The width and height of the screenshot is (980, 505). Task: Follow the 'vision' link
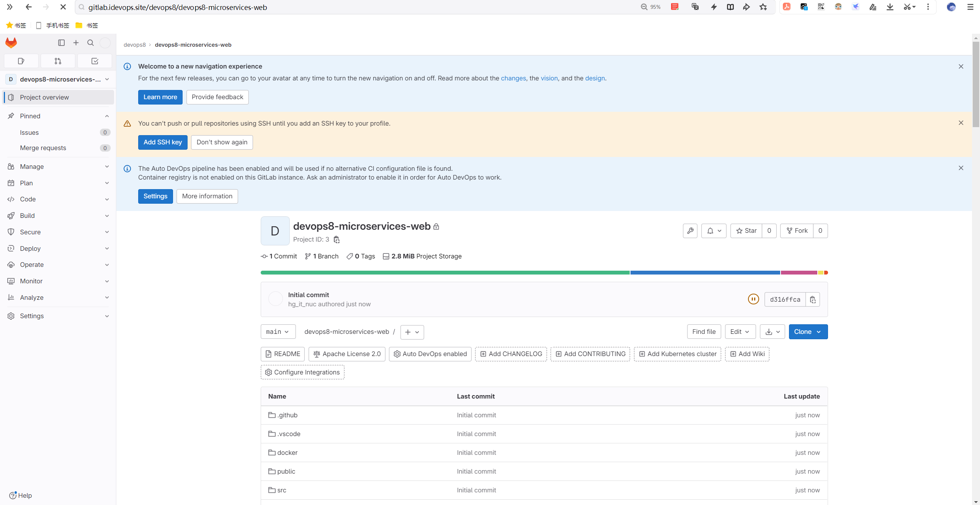[x=549, y=78]
